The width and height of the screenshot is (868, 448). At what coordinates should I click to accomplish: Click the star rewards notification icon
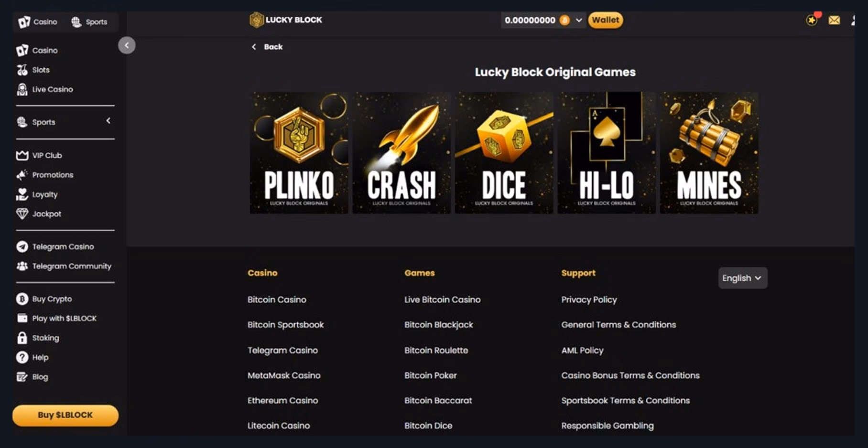point(812,20)
